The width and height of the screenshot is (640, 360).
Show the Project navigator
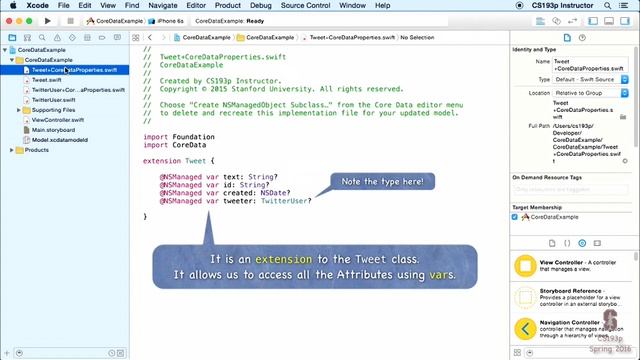point(12,38)
